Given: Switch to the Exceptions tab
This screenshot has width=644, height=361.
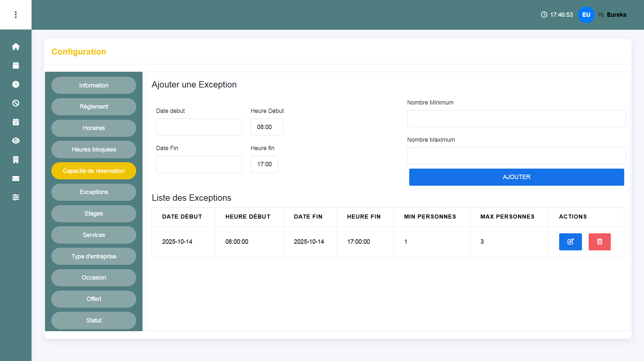Looking at the screenshot, I should tap(94, 192).
